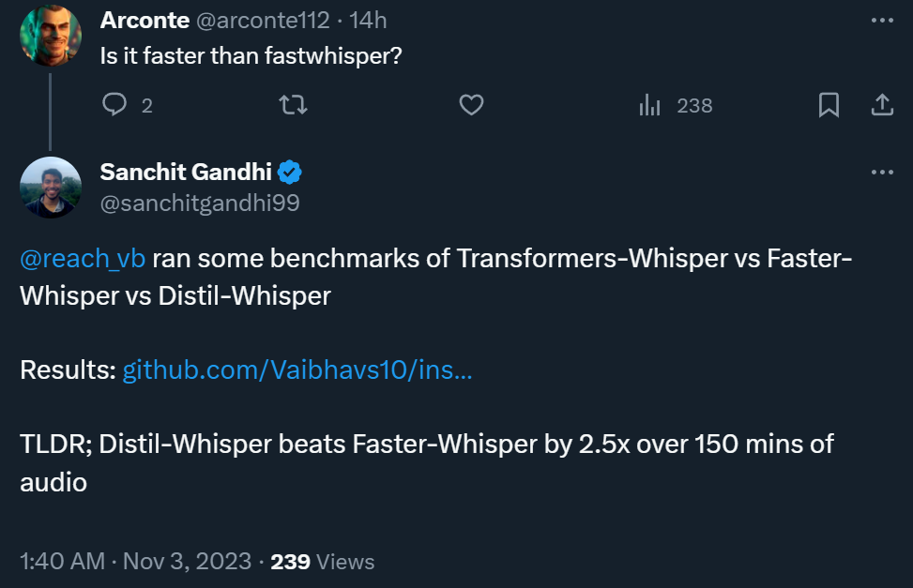Go to Sanchit Gandhi's display name
913x588 pixels.
(186, 173)
